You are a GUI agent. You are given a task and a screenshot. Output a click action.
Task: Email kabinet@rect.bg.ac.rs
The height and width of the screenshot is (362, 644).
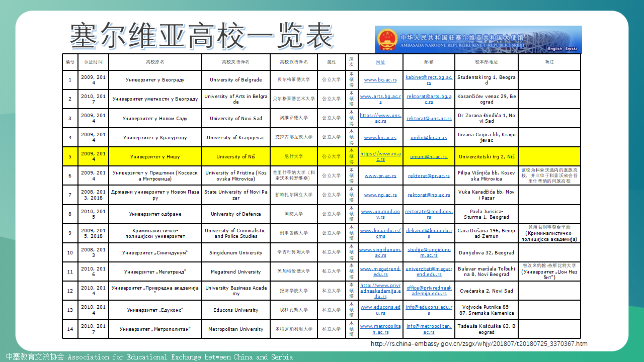point(429,80)
